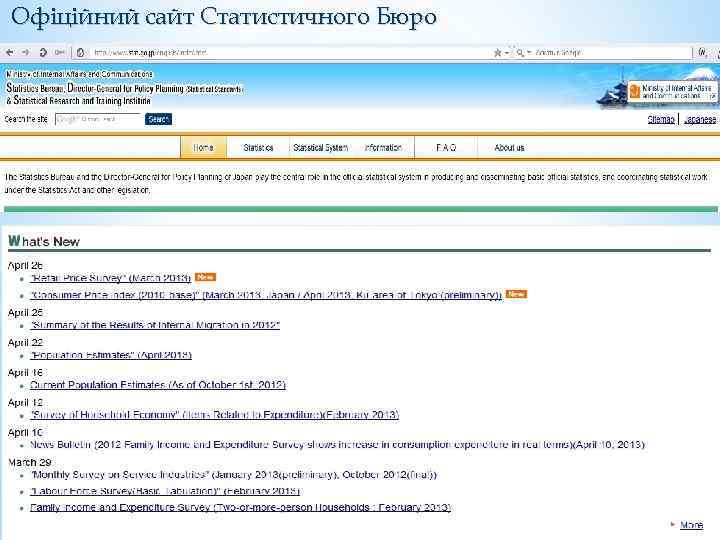The image size is (720, 540).
Task: Select the Home tab
Action: click(x=203, y=147)
